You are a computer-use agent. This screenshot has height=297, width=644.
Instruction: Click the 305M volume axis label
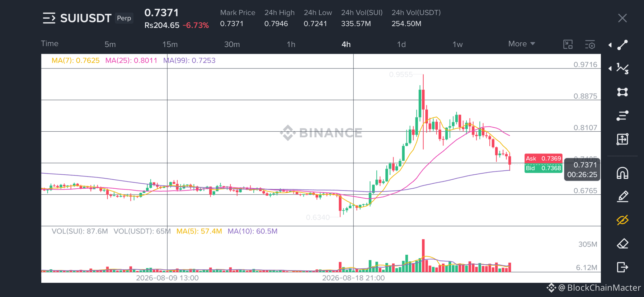[588, 244]
